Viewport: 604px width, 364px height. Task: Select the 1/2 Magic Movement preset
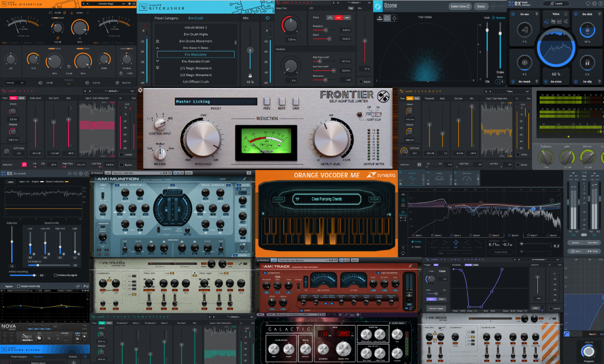195,75
